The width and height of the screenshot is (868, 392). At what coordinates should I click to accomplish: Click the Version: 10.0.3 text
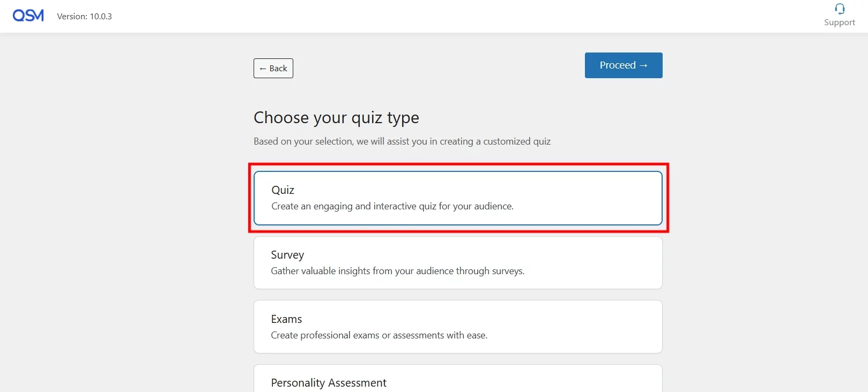click(85, 17)
